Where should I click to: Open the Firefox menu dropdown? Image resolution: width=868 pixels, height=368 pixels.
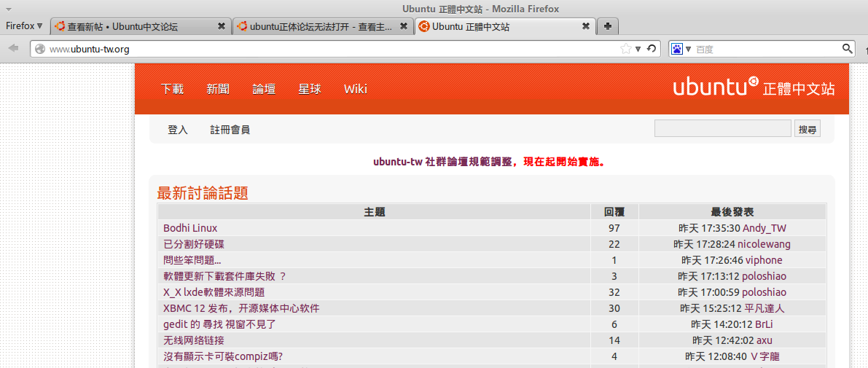point(24,26)
